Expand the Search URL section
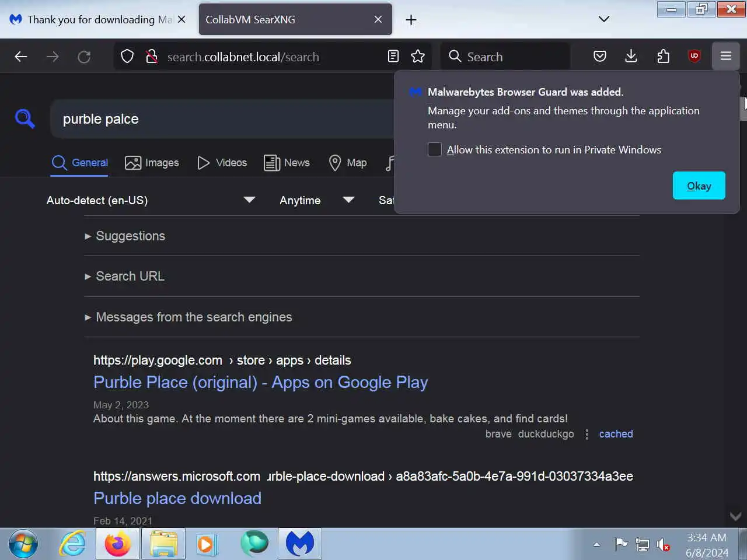The width and height of the screenshot is (747, 560). [x=124, y=276]
